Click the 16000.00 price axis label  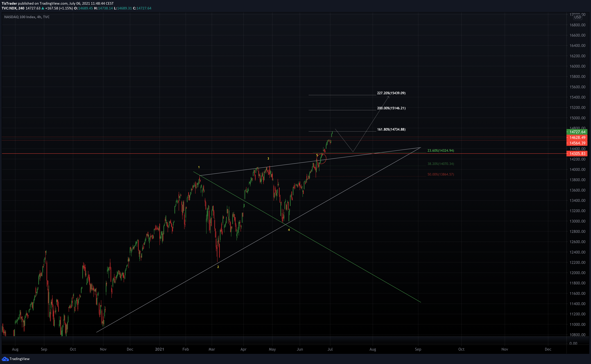577,66
